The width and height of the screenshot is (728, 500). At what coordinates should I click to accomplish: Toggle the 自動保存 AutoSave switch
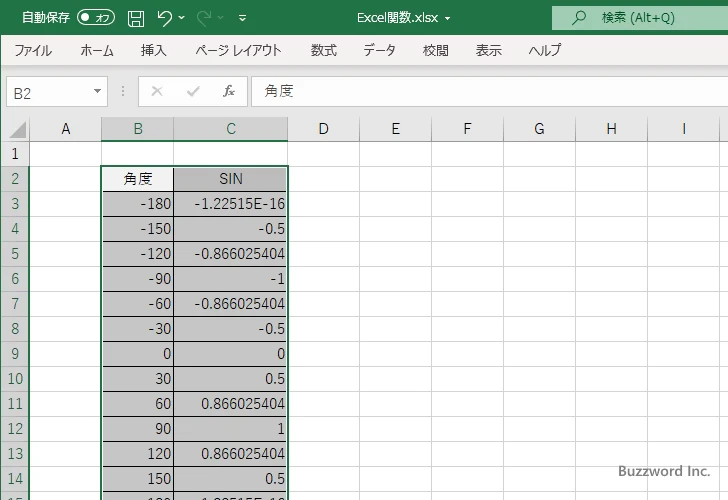[x=96, y=18]
